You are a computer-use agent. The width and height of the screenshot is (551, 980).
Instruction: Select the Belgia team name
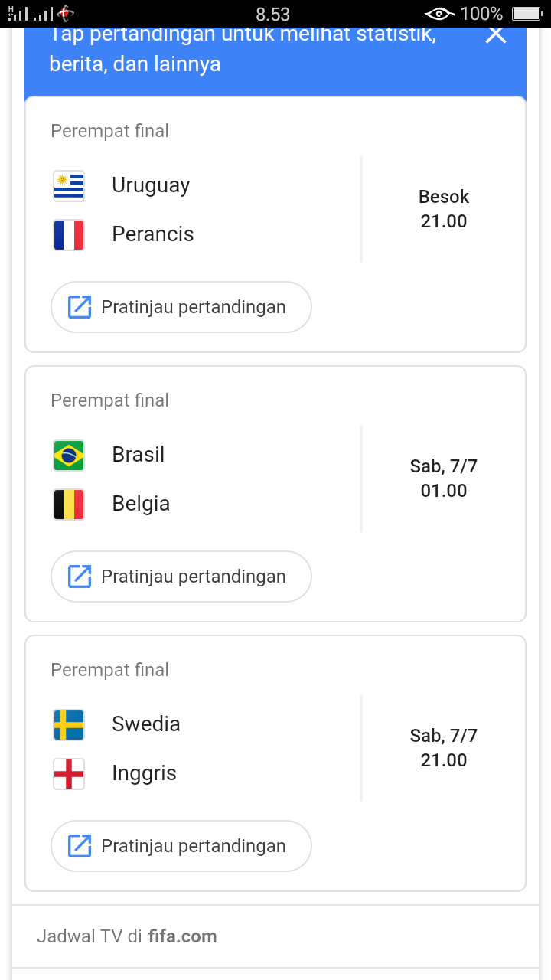click(141, 504)
